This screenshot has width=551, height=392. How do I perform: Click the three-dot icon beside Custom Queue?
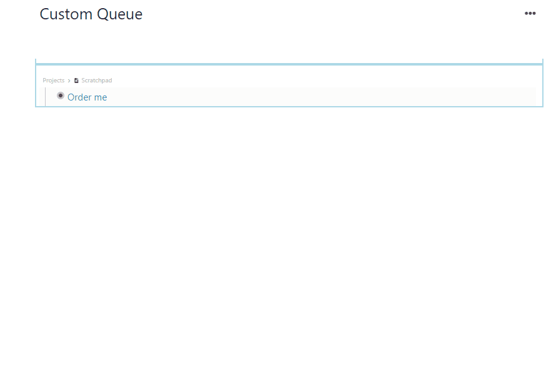pyautogui.click(x=530, y=13)
